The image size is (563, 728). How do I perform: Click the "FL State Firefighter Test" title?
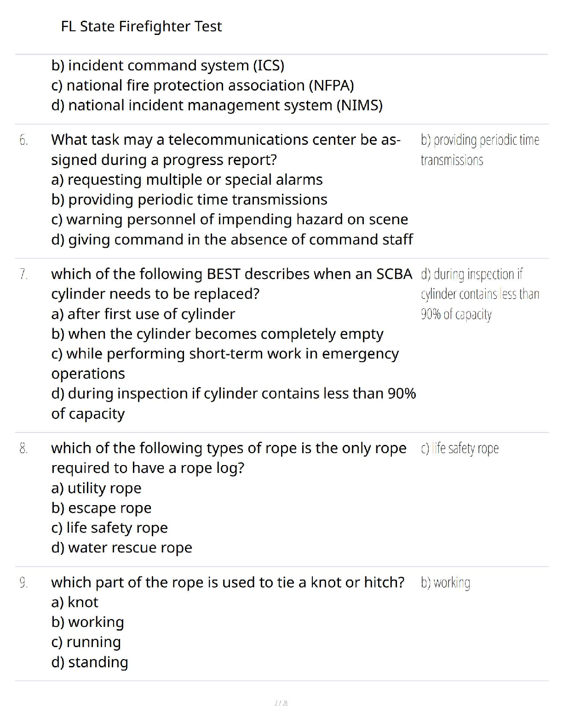(141, 26)
